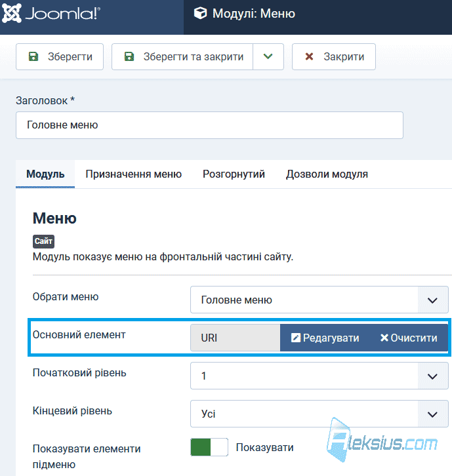Open the Дозволи модуля tab
Viewport: 452px width, 476px height.
tap(327, 174)
